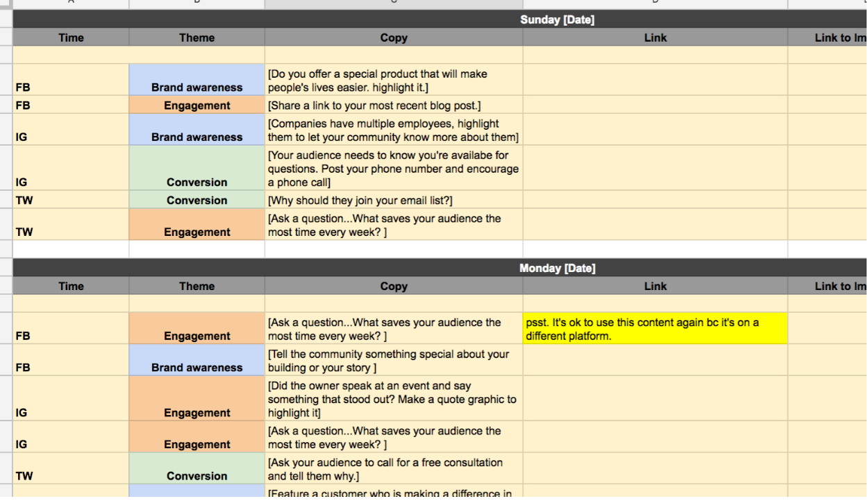The height and width of the screenshot is (501, 868).
Task: Select the quote graphic copy cell
Action: click(x=394, y=399)
